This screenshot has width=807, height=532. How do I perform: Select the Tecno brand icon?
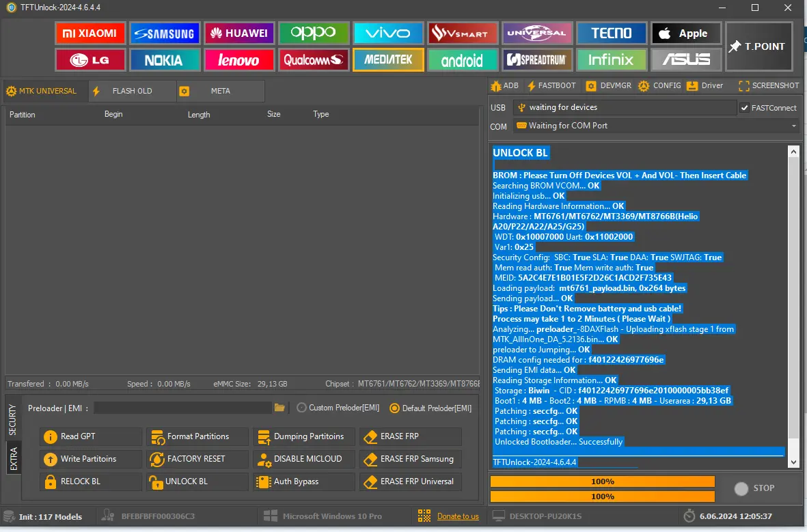click(612, 33)
